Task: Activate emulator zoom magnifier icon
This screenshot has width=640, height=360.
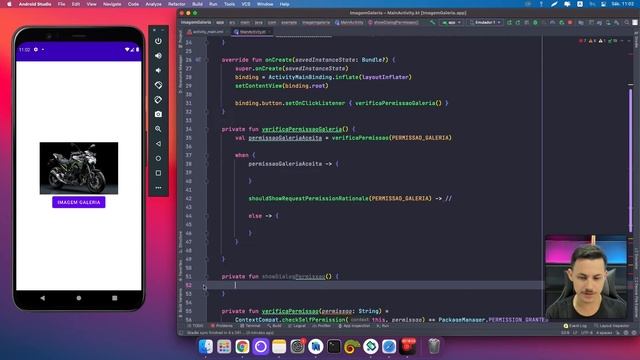Action: [x=158, y=129]
